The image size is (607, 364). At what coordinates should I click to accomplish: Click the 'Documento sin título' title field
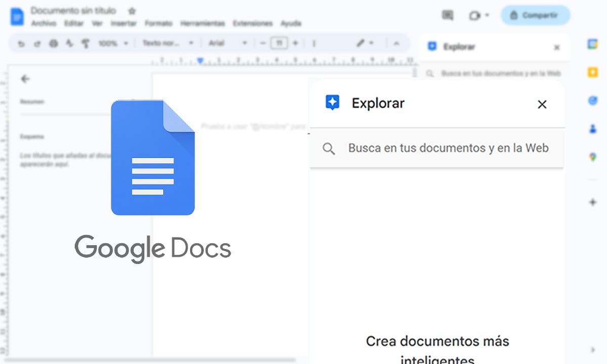73,11
